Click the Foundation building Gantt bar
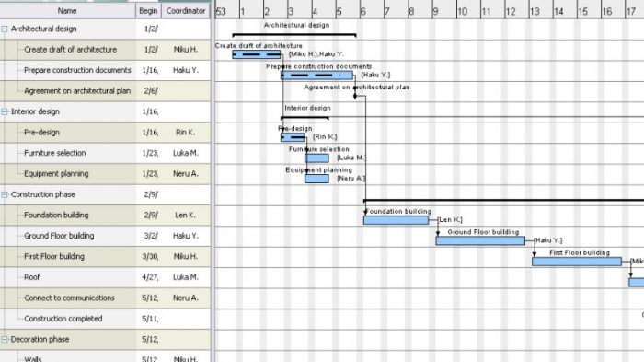The width and height of the screenshot is (644, 362). tap(396, 220)
